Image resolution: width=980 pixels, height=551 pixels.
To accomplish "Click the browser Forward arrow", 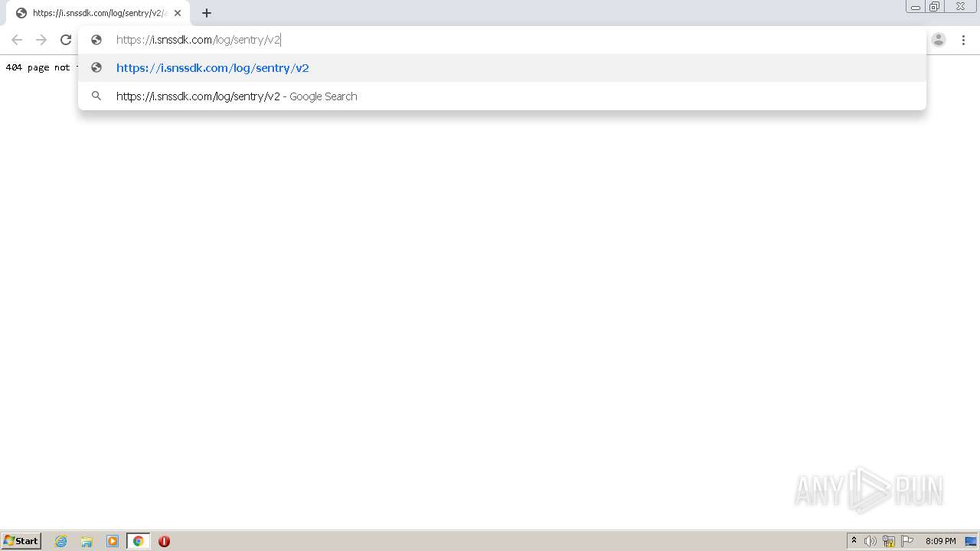I will pyautogui.click(x=41, y=40).
